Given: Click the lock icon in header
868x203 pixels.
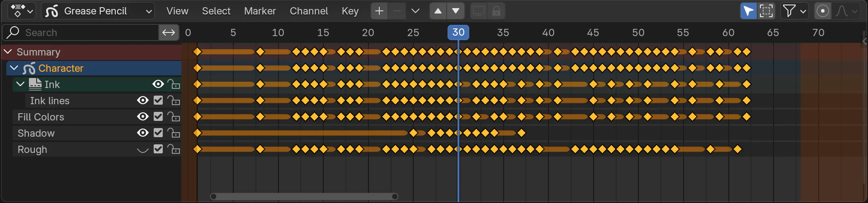Looking at the screenshot, I should click(496, 11).
